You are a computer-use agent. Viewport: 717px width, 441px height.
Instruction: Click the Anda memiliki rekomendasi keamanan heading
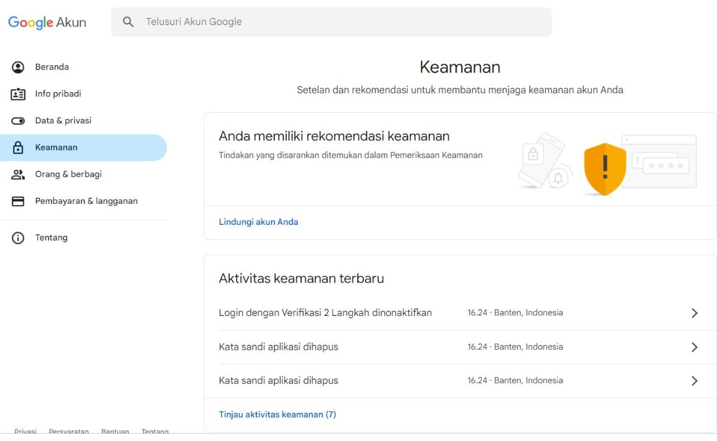click(x=334, y=136)
